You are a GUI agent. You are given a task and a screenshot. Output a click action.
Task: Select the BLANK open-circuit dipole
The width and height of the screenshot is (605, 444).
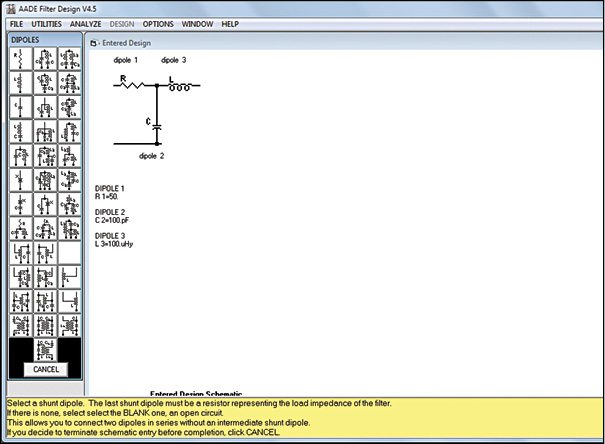[69, 253]
